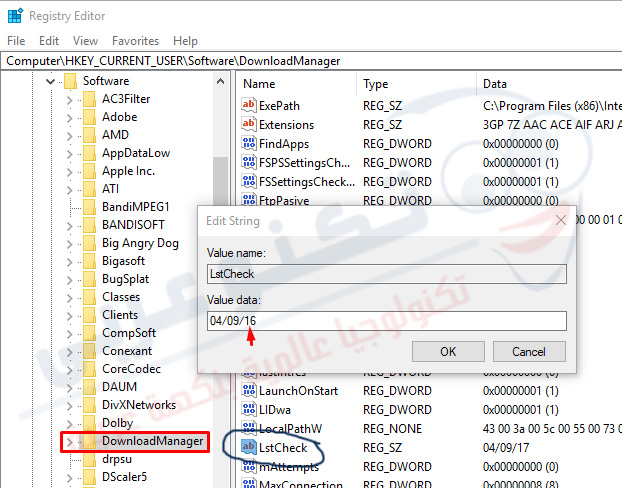Collapse the Software tree node

50,81
